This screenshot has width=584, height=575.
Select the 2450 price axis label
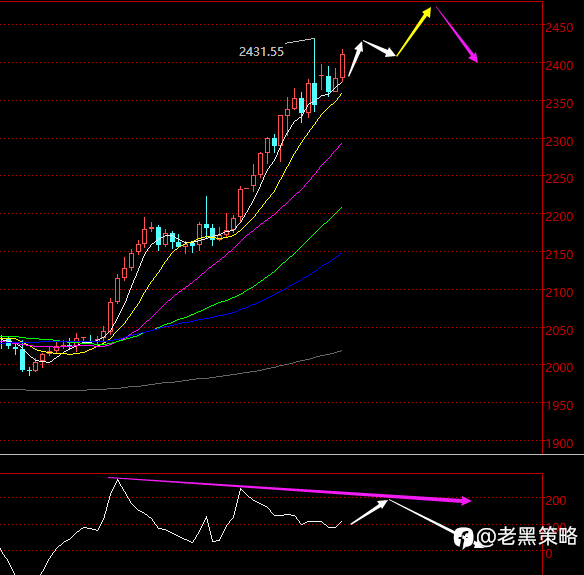tap(559, 28)
